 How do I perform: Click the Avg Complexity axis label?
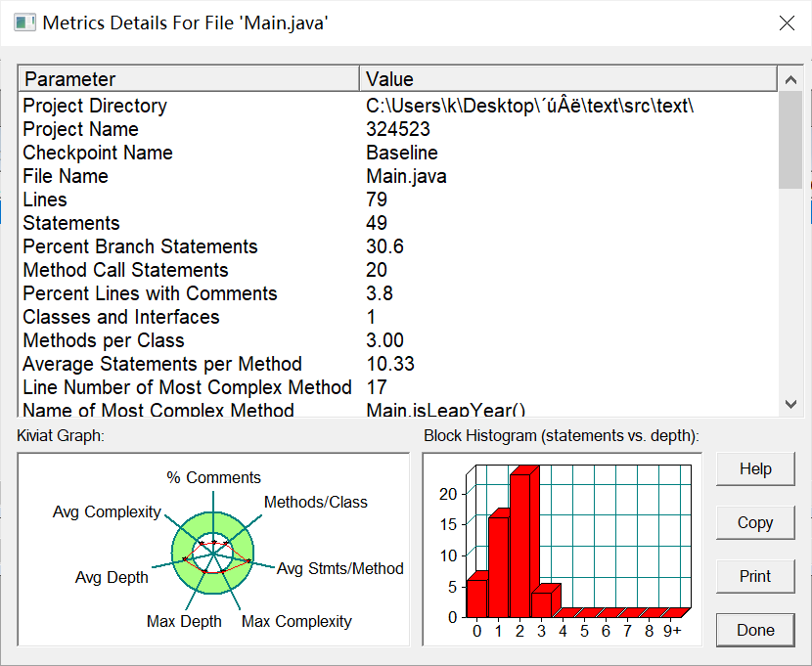(x=107, y=511)
